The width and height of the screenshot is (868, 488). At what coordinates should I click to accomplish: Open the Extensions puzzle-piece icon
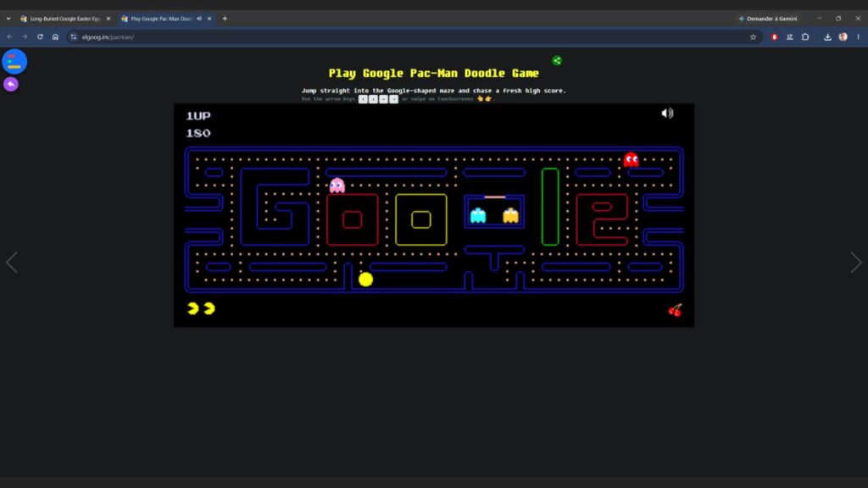click(x=805, y=37)
